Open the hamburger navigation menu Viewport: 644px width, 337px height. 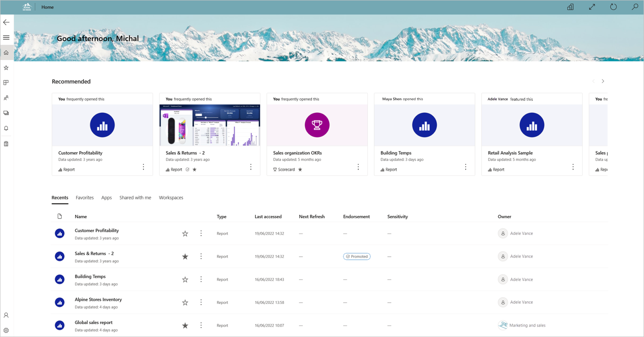(6, 38)
